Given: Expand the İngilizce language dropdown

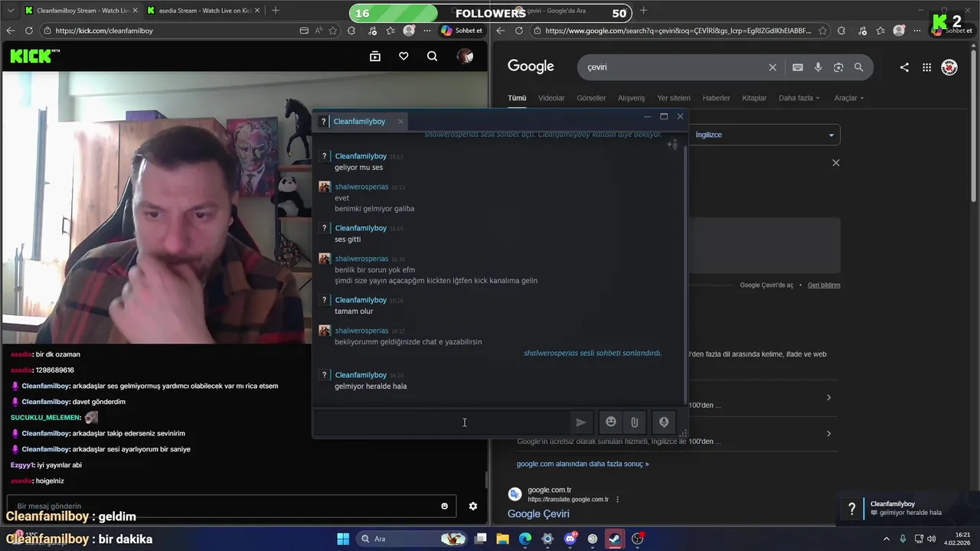Looking at the screenshot, I should pos(763,135).
